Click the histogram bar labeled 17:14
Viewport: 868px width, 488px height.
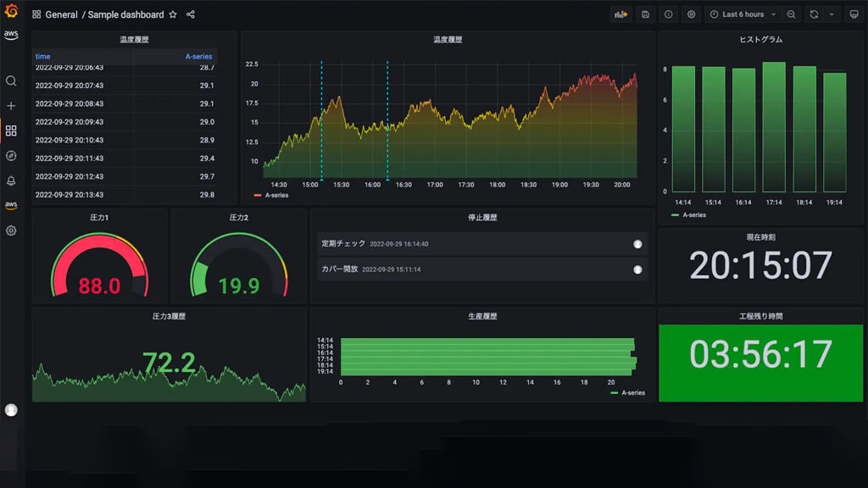[x=774, y=127]
